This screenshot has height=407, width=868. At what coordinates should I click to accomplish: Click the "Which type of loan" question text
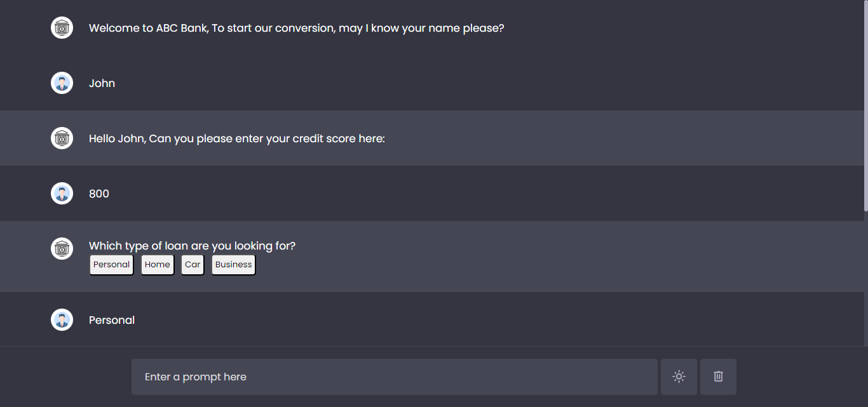(x=192, y=246)
